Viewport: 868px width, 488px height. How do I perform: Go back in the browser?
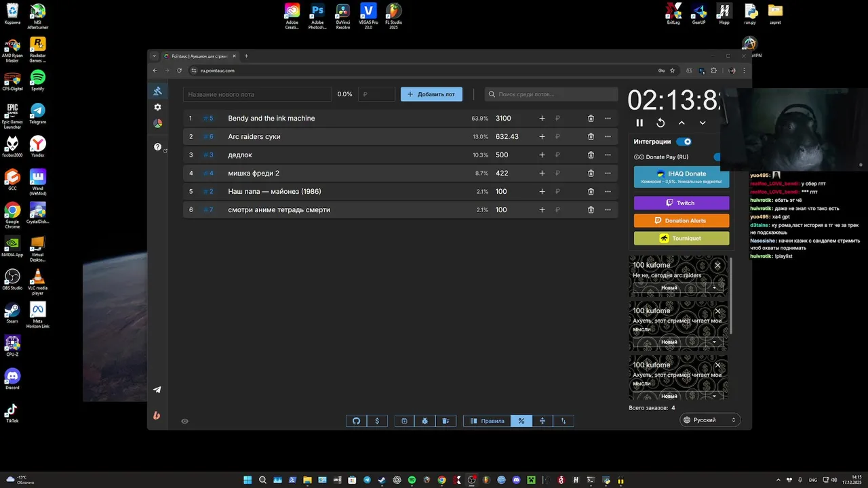(x=155, y=70)
